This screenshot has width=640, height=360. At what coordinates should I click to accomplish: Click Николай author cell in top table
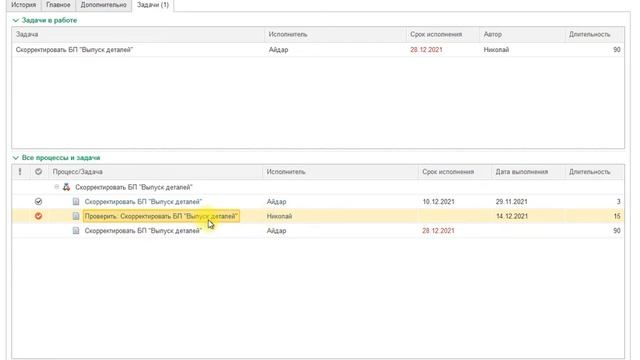point(496,50)
